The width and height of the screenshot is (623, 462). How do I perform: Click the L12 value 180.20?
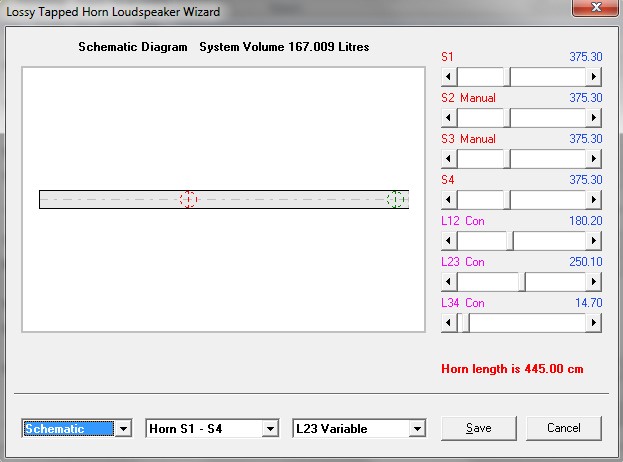[x=586, y=221]
